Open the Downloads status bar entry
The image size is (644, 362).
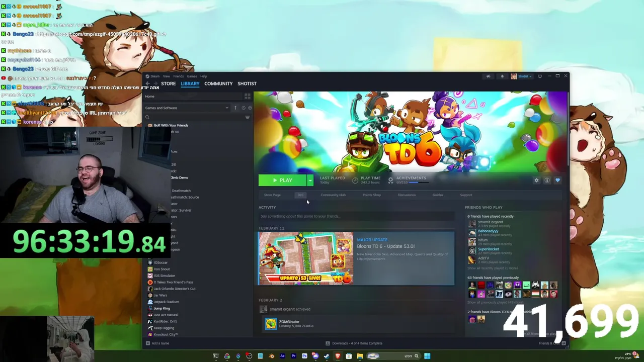(354, 343)
